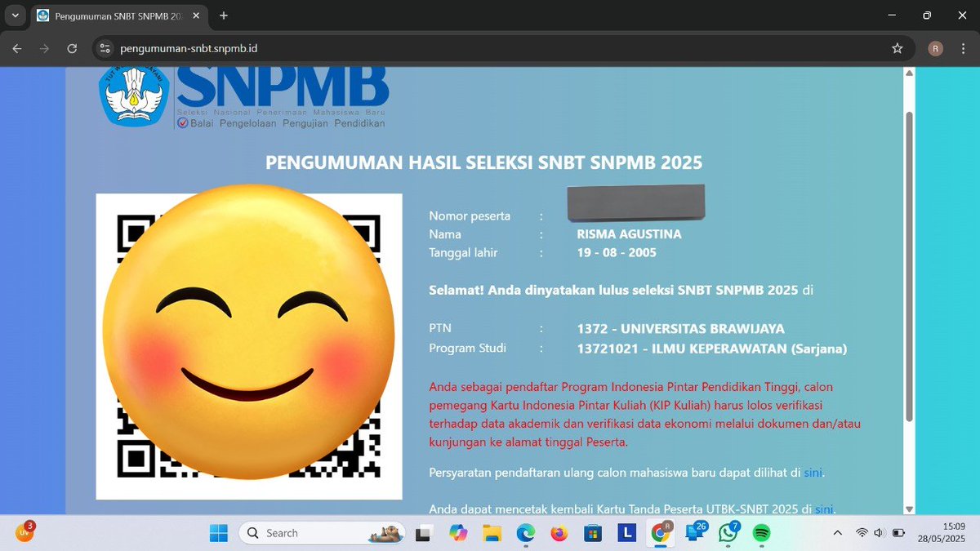Go forward in Chrome
The height and width of the screenshot is (551, 980).
coord(44,48)
